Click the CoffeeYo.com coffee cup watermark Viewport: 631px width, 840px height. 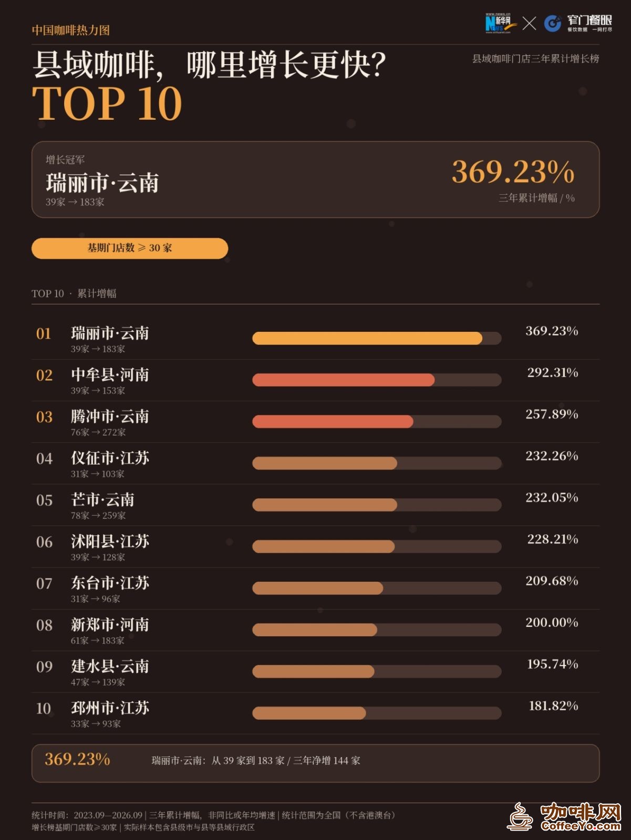click(564, 816)
